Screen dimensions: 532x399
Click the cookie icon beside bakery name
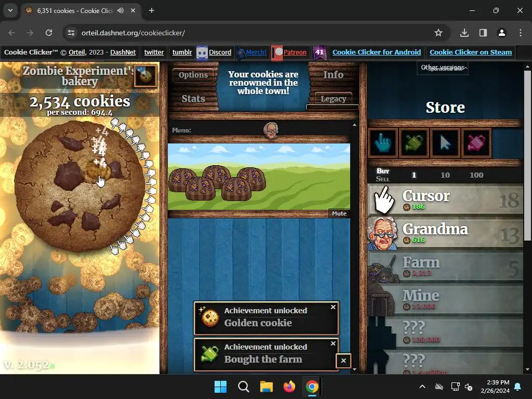point(145,76)
